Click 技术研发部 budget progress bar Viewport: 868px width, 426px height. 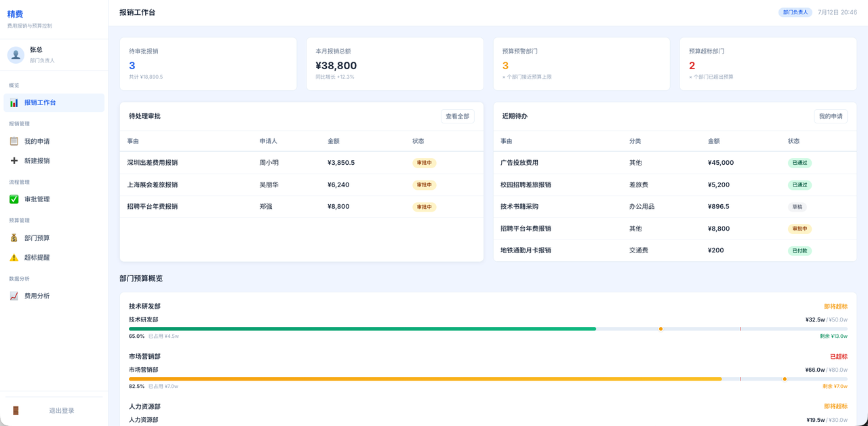(488, 329)
